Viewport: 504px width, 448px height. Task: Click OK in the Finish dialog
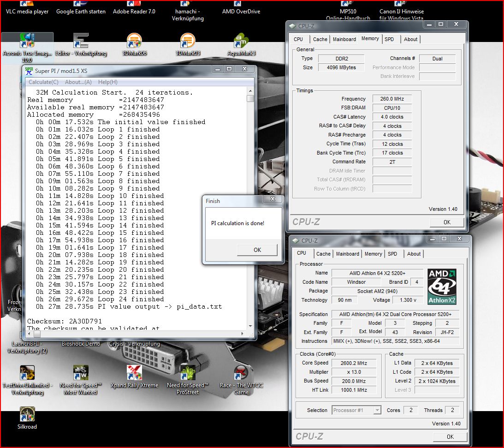pyautogui.click(x=257, y=250)
